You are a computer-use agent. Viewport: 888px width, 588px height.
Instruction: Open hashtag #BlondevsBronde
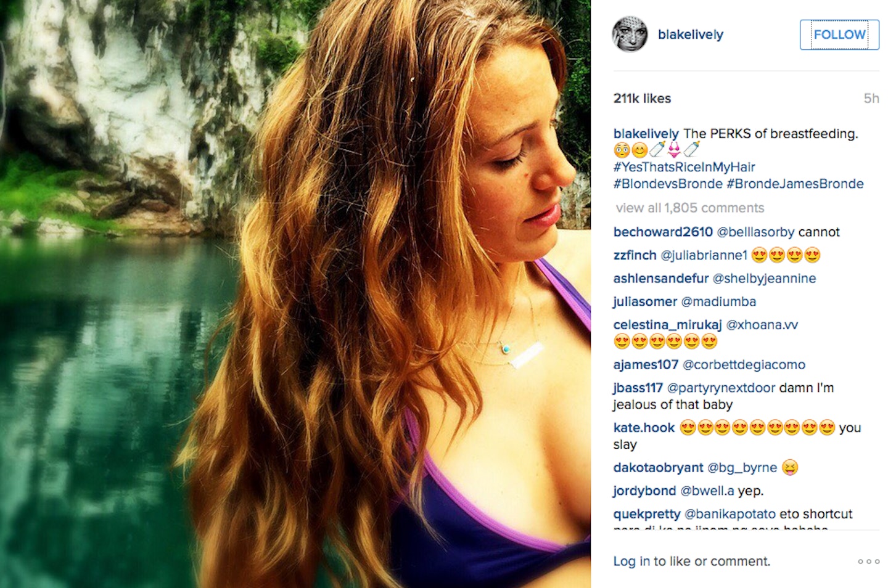668,184
